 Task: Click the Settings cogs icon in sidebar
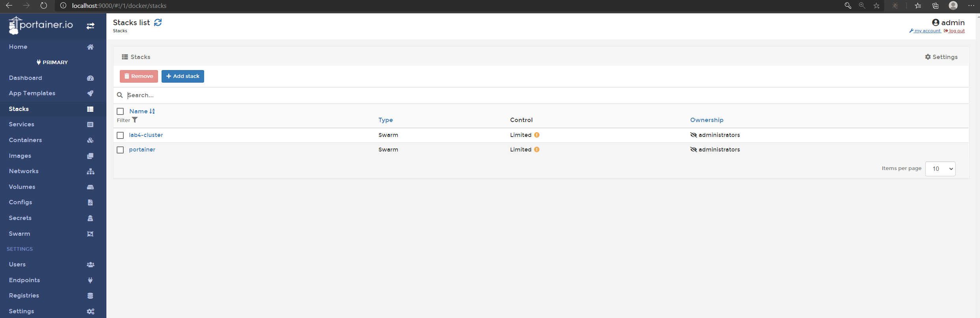tap(90, 311)
